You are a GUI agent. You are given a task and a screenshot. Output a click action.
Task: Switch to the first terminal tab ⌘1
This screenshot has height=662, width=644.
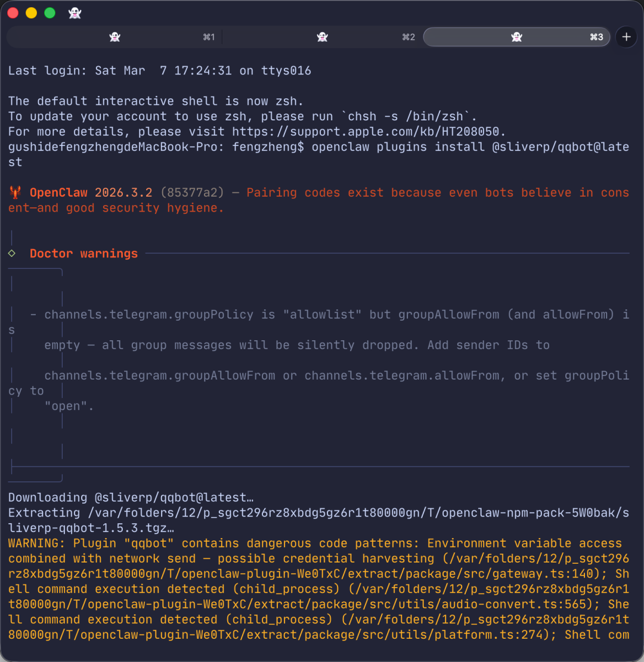[x=114, y=37]
